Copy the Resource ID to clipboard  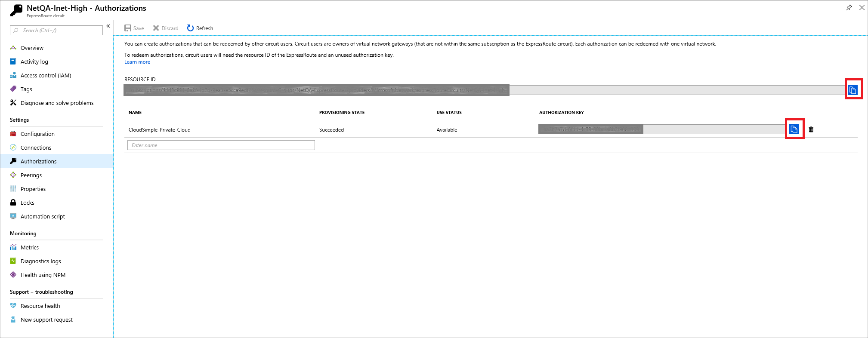pyautogui.click(x=853, y=90)
